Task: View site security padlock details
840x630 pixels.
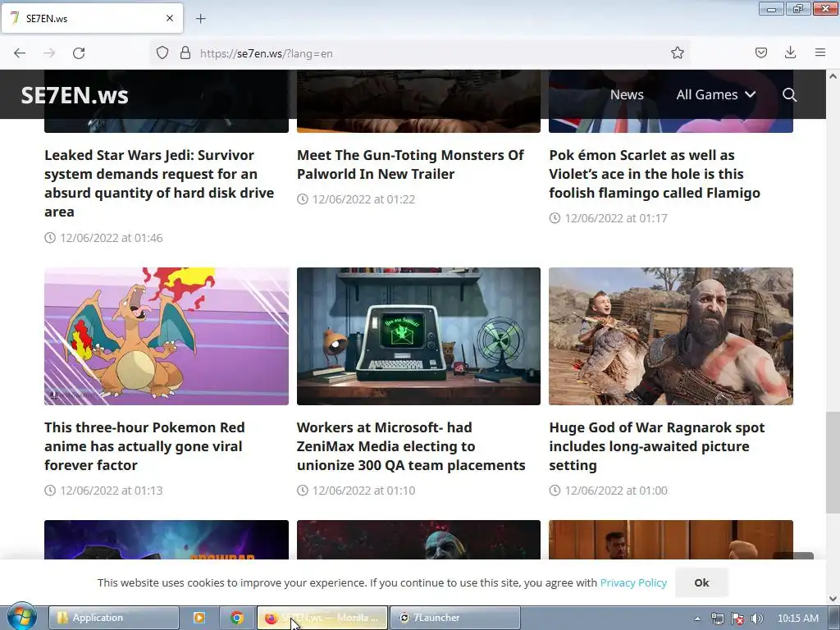Action: tap(185, 53)
